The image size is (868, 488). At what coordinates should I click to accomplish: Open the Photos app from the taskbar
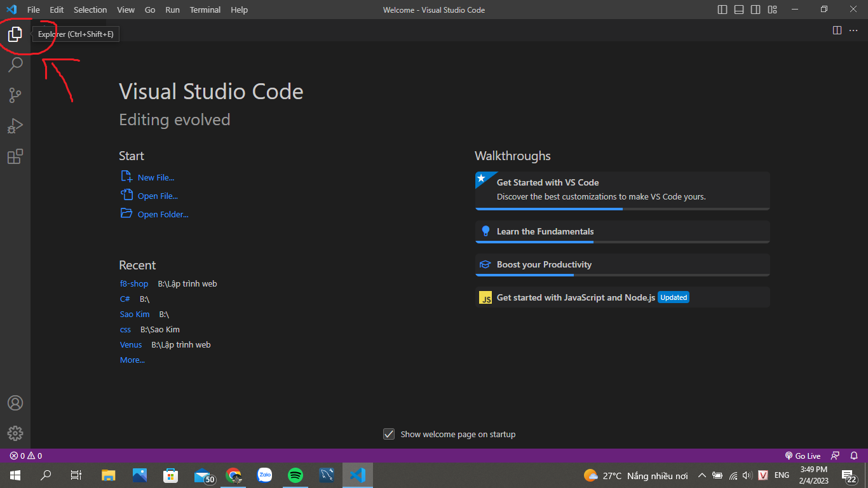pos(140,475)
